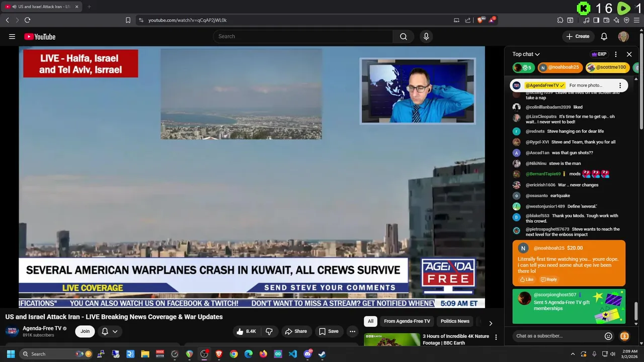Close the US and Israel Attack Iran tab
Image resolution: width=644 pixels, height=362 pixels.
click(x=77, y=7)
